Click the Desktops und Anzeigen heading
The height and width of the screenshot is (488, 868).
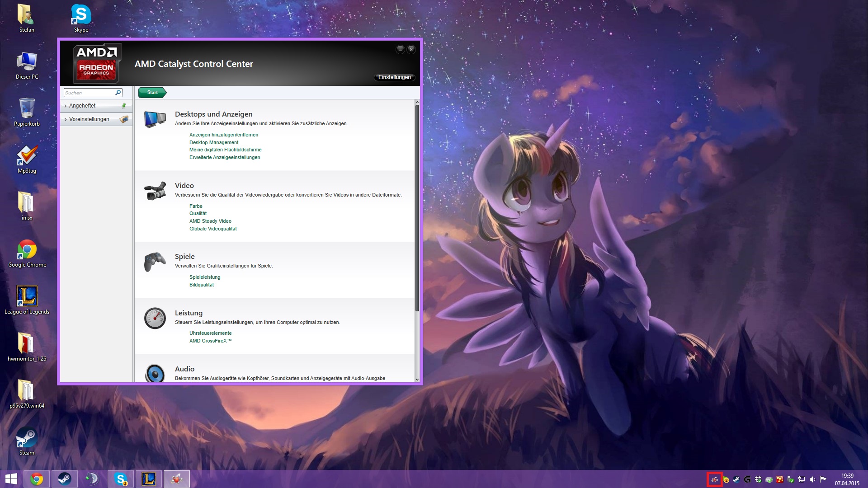[213, 114]
